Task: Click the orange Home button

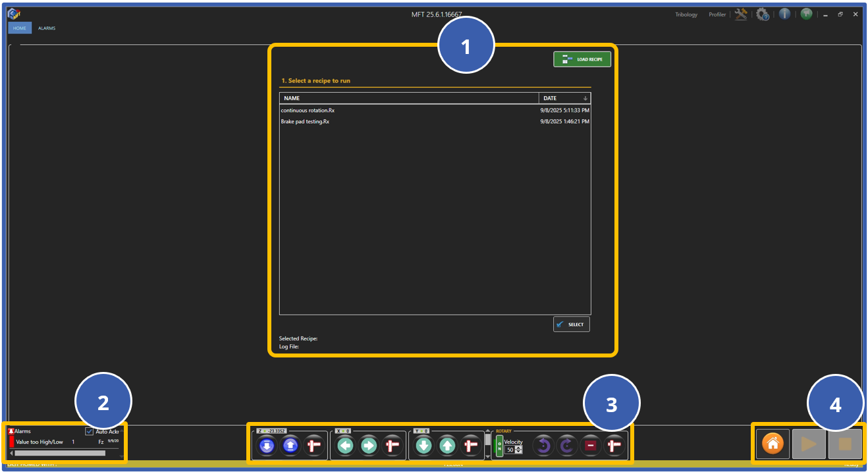Action: pos(773,444)
